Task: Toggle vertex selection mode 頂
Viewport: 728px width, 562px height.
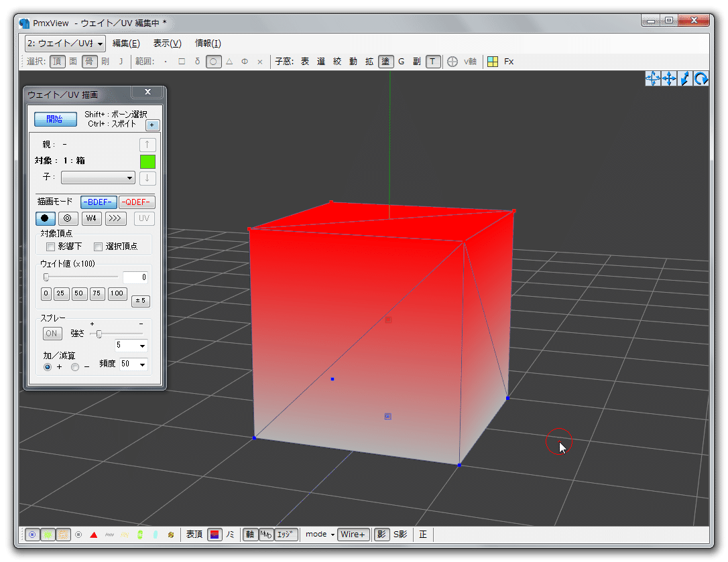Action: (57, 61)
